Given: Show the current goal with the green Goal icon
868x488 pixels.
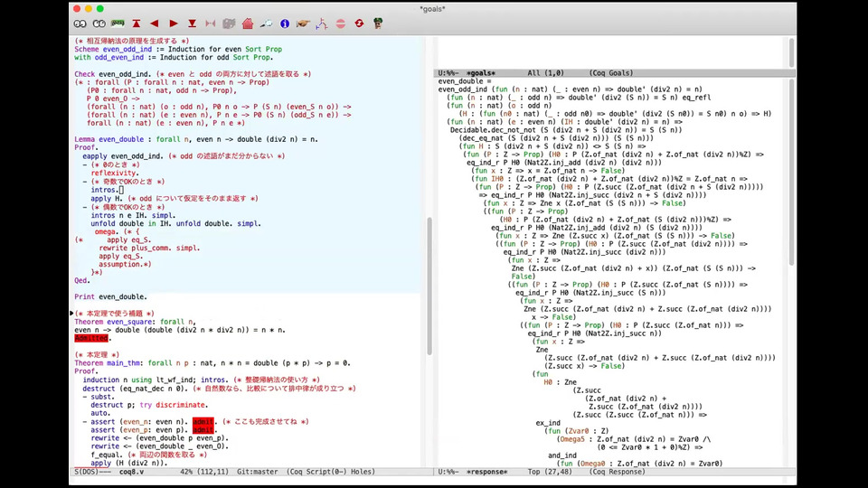Looking at the screenshot, I should (x=118, y=23).
